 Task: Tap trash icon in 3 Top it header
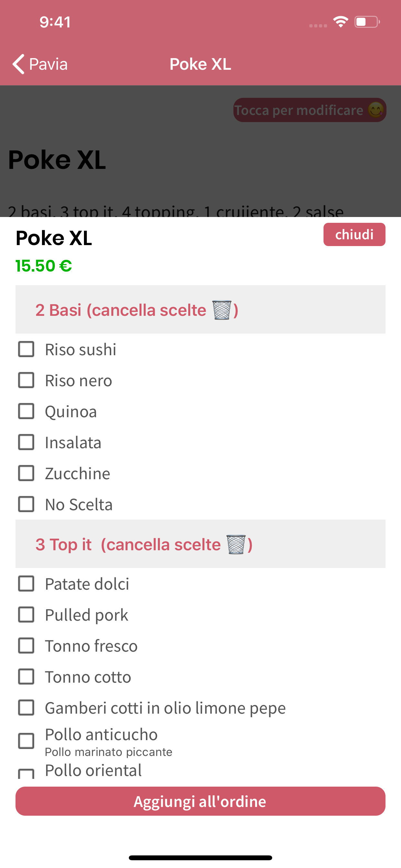[x=236, y=544]
